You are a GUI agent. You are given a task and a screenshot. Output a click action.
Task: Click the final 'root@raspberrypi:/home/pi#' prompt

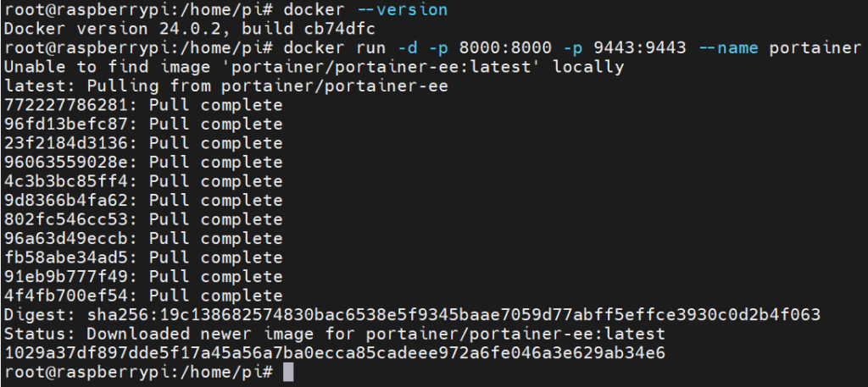(138, 373)
